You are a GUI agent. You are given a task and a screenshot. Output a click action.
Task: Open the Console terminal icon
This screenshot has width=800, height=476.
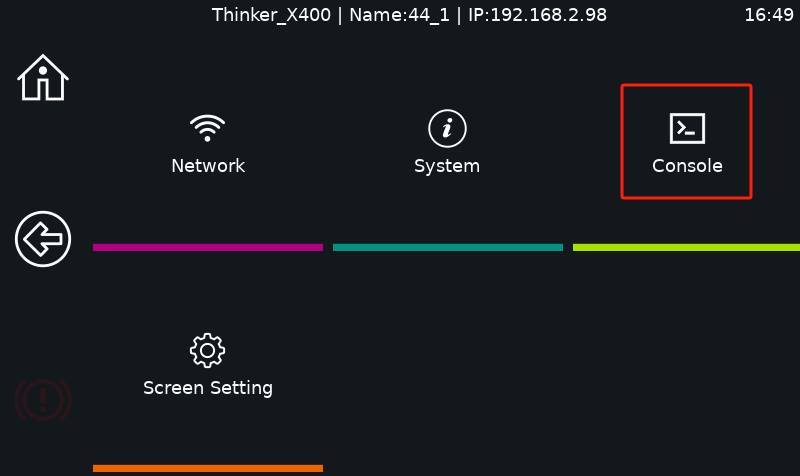tap(687, 128)
